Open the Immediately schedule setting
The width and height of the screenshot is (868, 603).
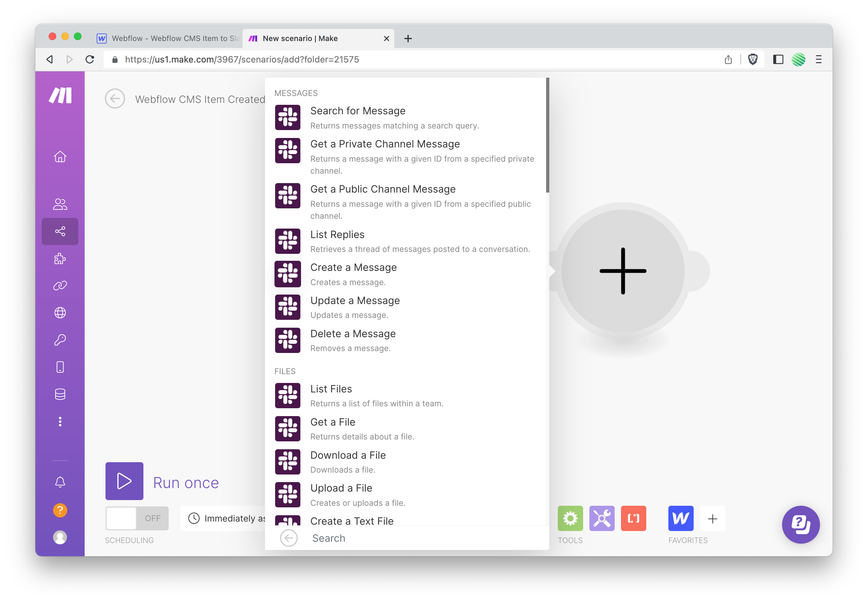click(x=227, y=518)
